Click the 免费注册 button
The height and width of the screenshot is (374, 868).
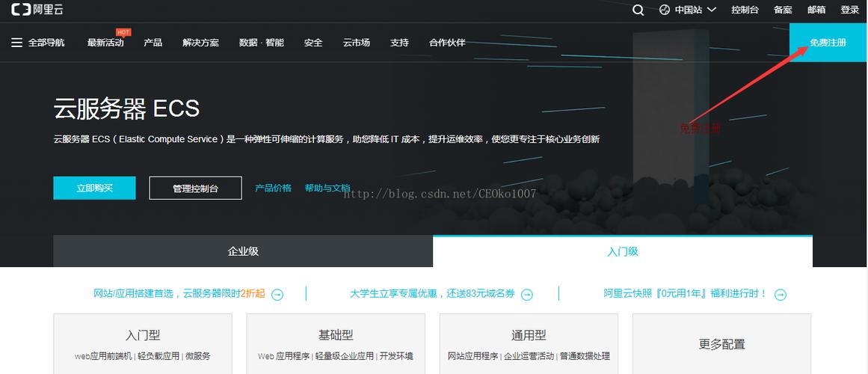tap(828, 43)
